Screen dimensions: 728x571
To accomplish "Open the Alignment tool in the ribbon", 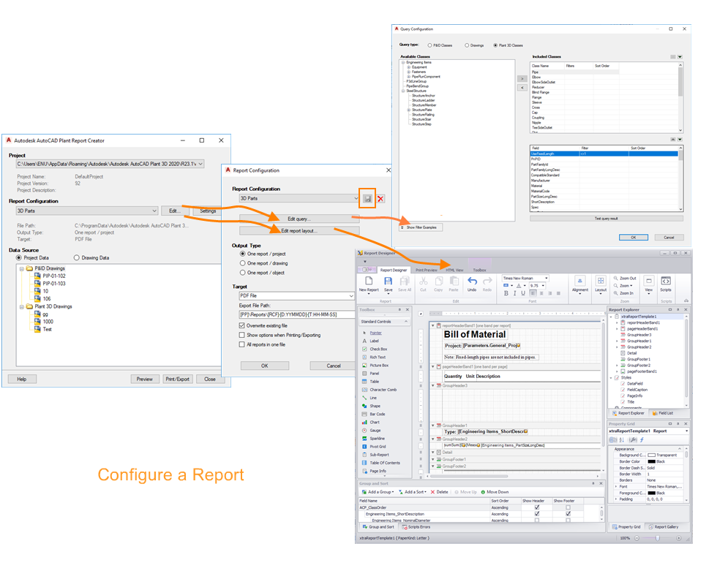I will (x=580, y=284).
